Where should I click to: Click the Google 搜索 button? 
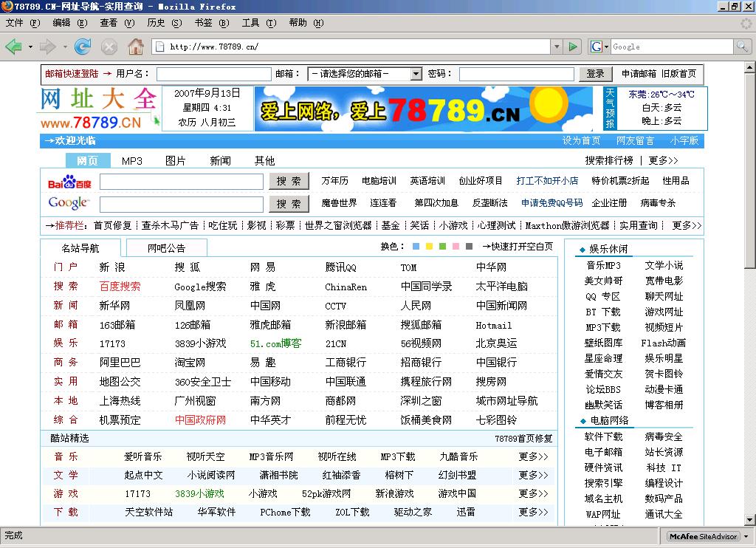(289, 204)
